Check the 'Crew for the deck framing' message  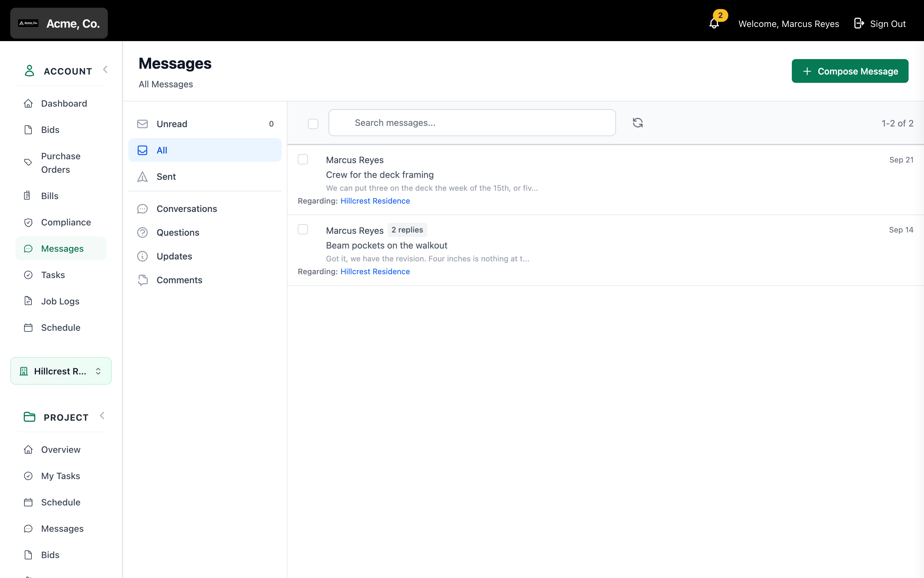point(303,159)
